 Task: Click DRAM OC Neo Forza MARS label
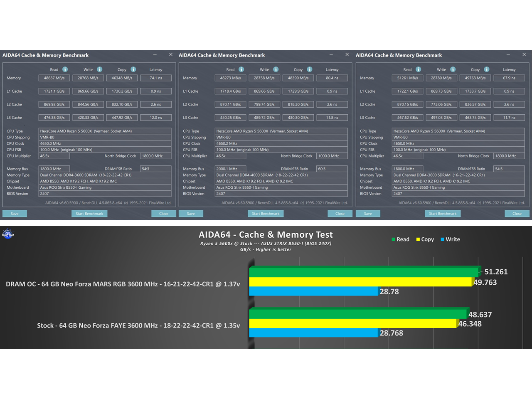pos(123,284)
